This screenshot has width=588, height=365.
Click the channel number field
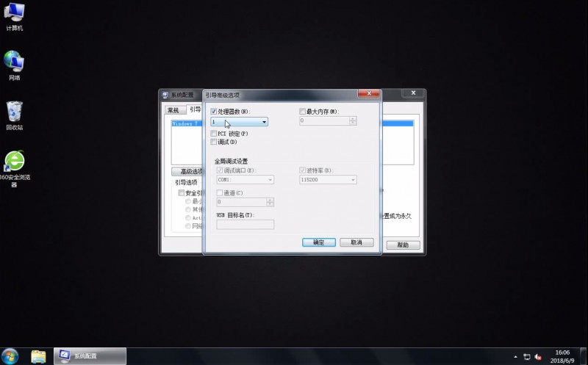point(242,202)
